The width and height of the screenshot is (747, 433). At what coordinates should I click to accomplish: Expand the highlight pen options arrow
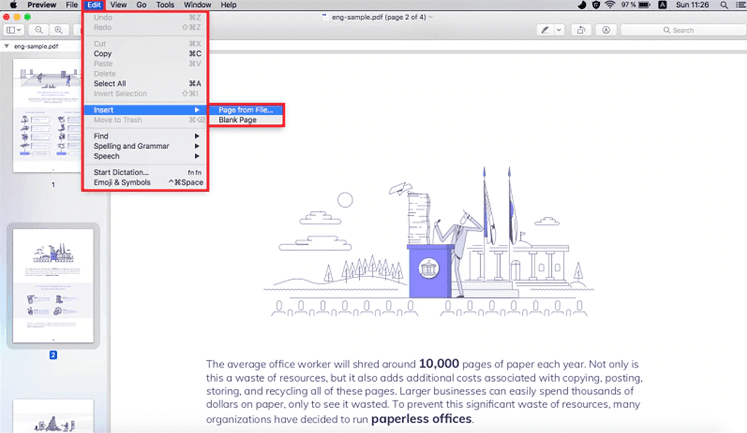click(x=559, y=30)
